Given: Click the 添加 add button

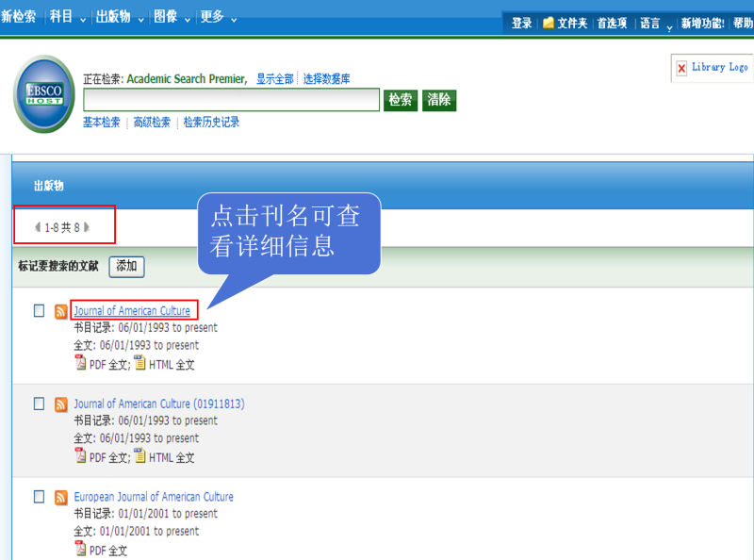Looking at the screenshot, I should coord(126,267).
